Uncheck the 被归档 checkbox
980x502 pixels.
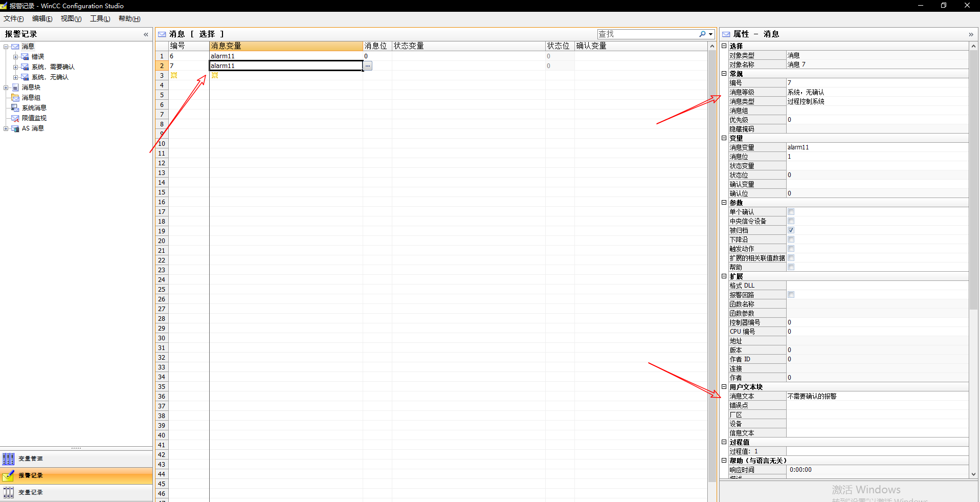791,230
